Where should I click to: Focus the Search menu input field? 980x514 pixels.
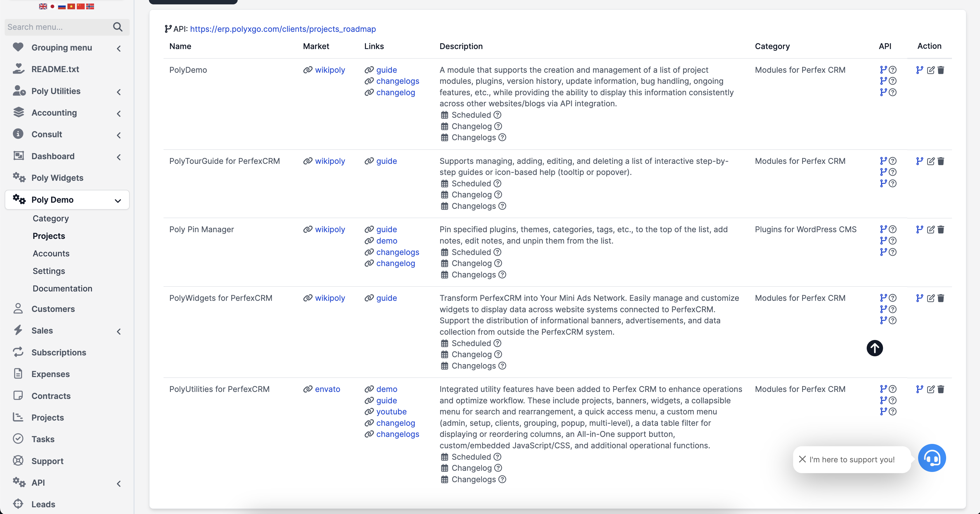pos(57,27)
